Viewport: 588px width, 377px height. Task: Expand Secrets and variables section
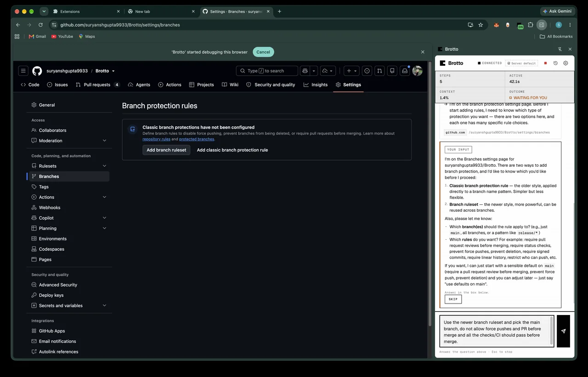point(104,305)
